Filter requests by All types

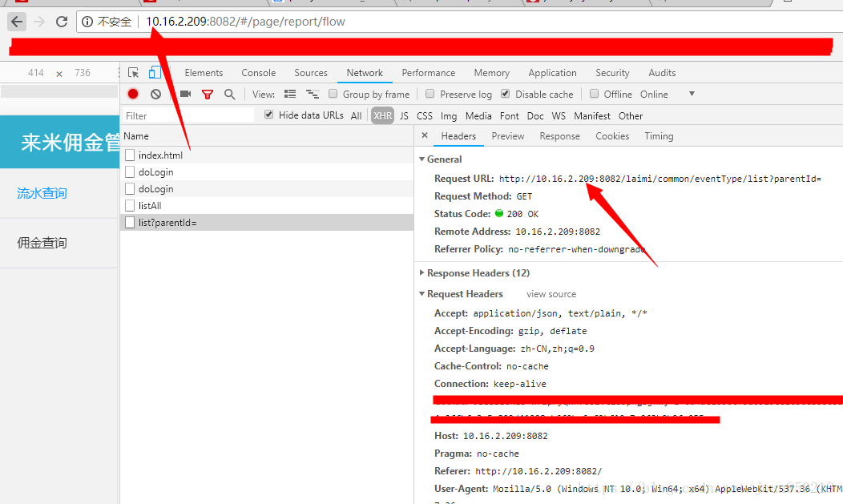356,115
